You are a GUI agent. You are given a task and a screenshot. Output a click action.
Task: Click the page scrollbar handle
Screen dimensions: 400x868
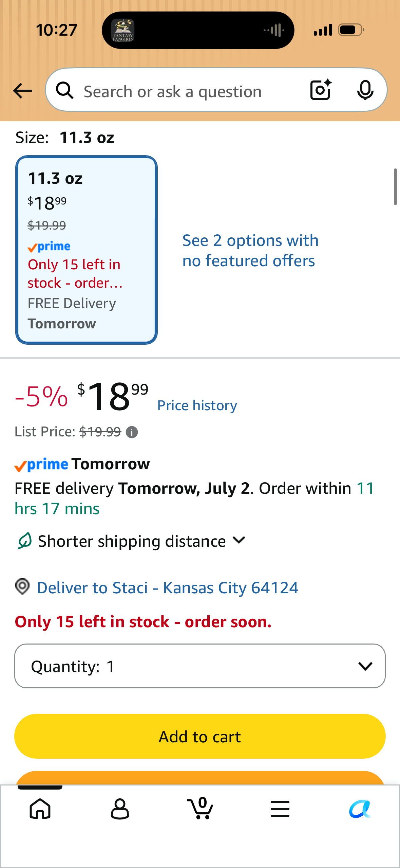tap(395, 186)
